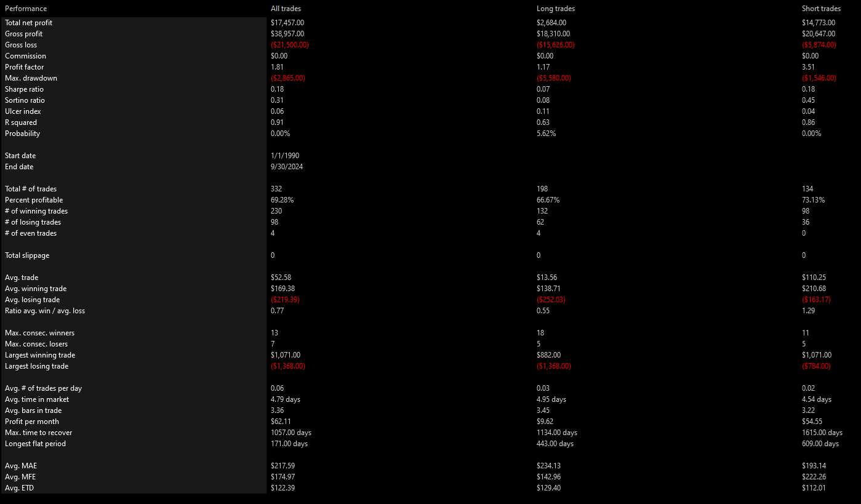Image resolution: width=861 pixels, height=504 pixels.
Task: Click Short trades longest flat period 609.00 days
Action: pyautogui.click(x=820, y=444)
